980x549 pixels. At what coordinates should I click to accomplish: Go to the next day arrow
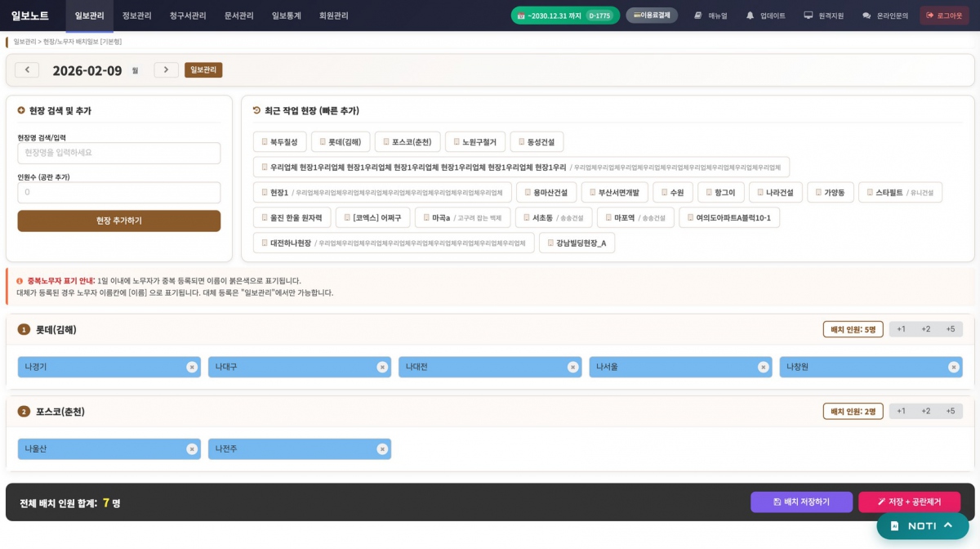(166, 70)
